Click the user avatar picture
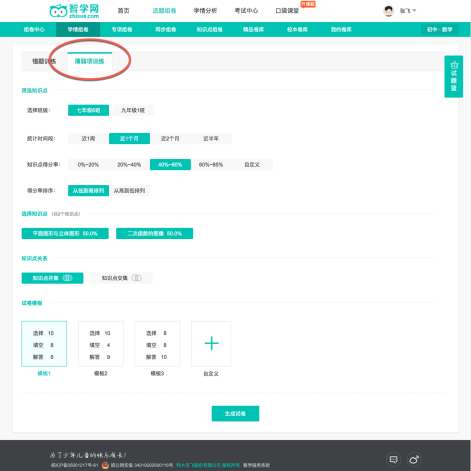 tap(388, 11)
